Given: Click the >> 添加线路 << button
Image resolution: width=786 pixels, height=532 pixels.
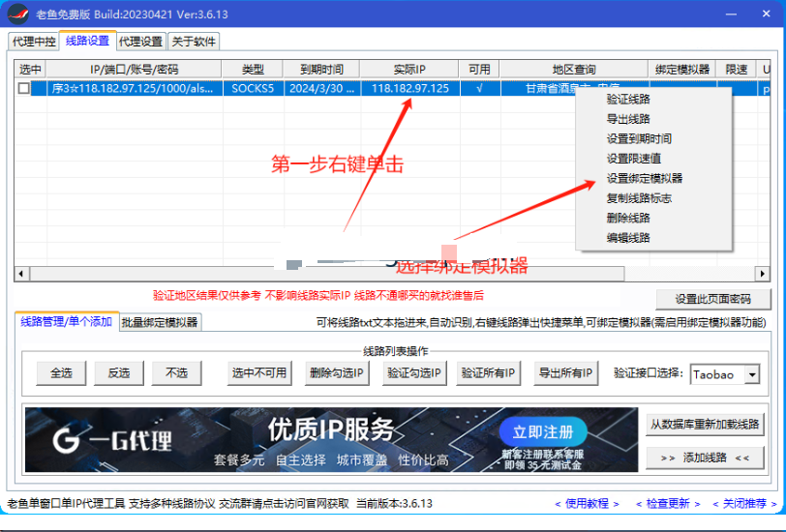Looking at the screenshot, I should [705, 458].
